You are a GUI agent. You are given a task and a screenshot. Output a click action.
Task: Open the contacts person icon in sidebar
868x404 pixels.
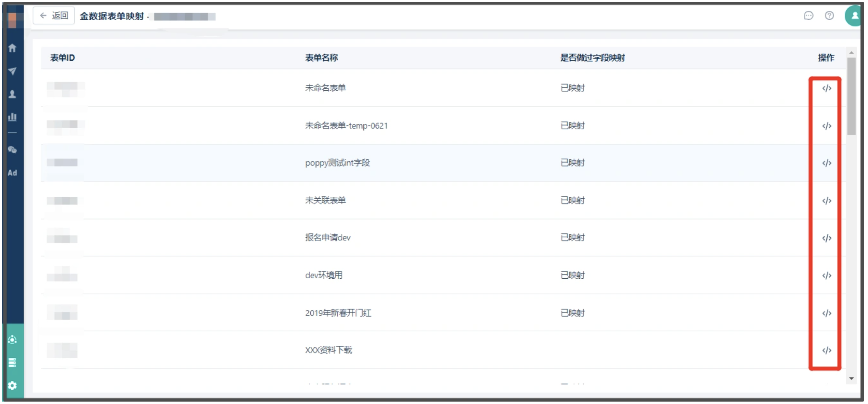tap(12, 94)
